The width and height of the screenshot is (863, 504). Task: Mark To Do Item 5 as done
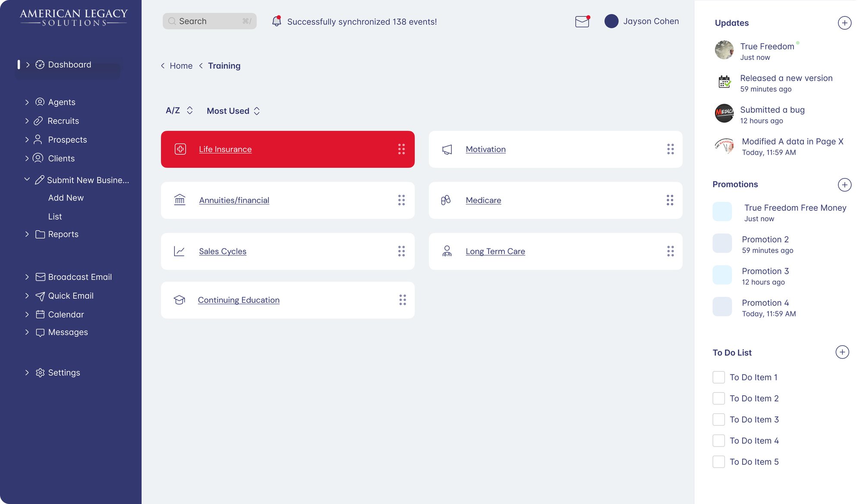pos(718,462)
